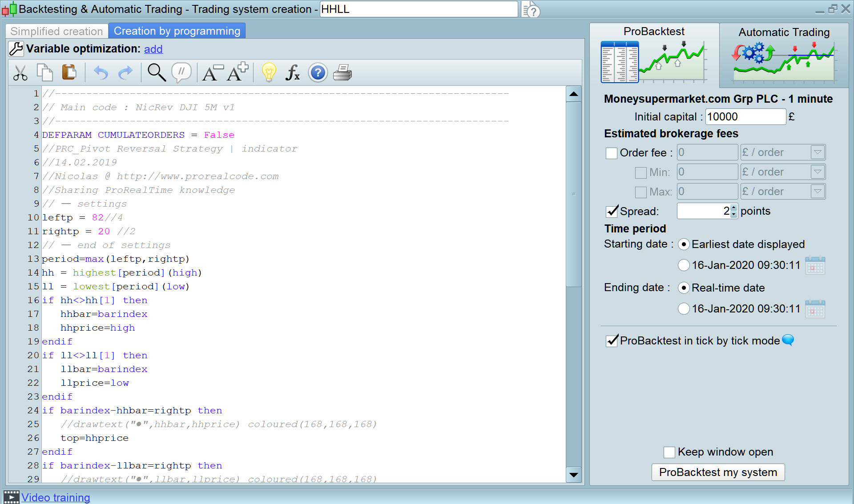Switch to the Simplified creation tab

tap(56, 31)
